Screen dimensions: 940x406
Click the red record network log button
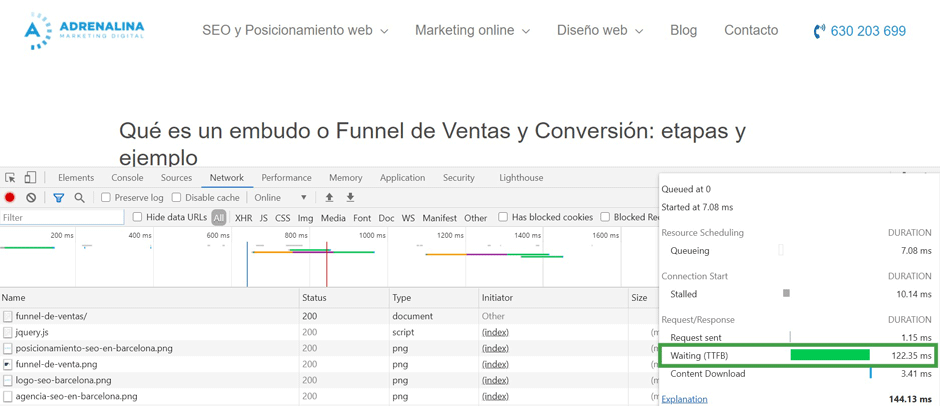[x=10, y=197]
